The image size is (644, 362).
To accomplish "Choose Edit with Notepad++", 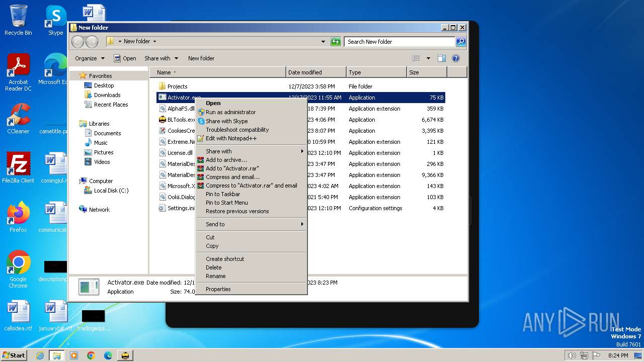I will 251,138.
